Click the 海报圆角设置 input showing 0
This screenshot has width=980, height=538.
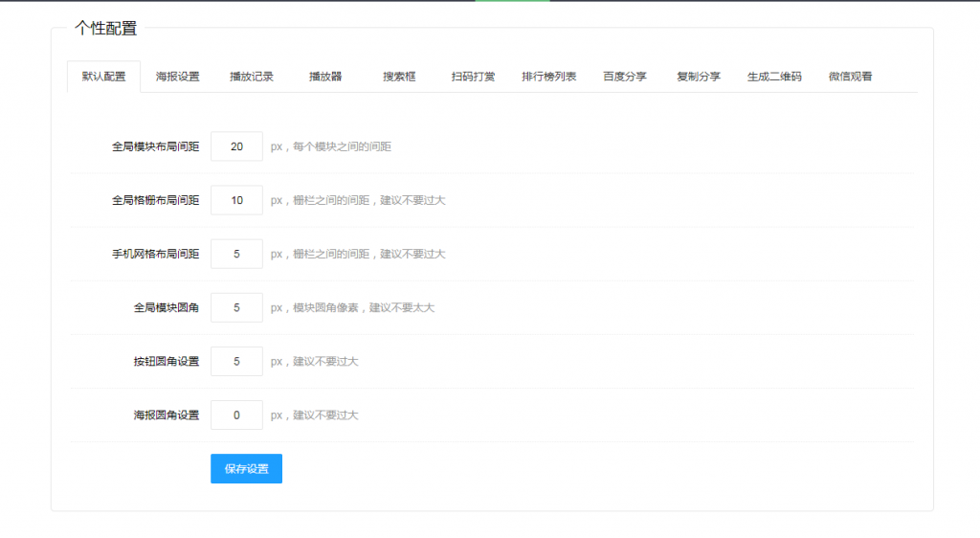(x=236, y=415)
